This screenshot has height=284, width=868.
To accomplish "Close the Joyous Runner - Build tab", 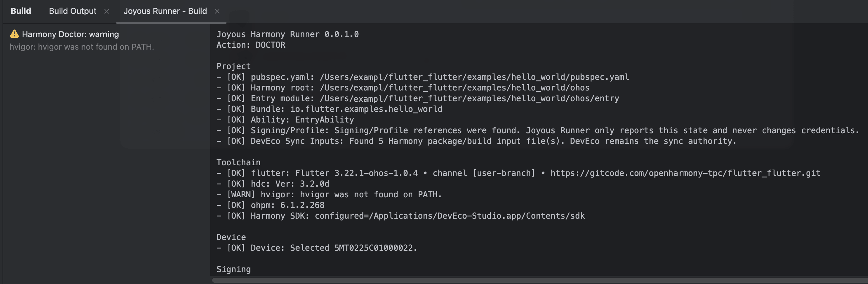I will (217, 11).
